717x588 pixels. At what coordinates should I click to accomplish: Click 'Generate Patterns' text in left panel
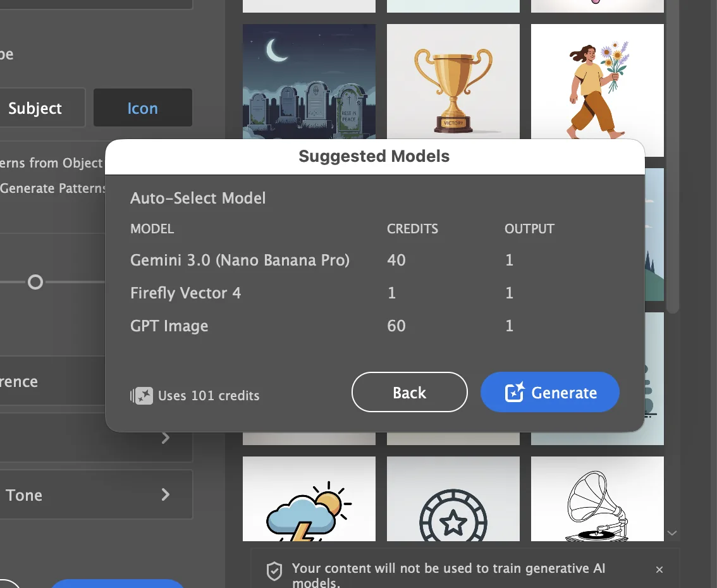click(52, 188)
